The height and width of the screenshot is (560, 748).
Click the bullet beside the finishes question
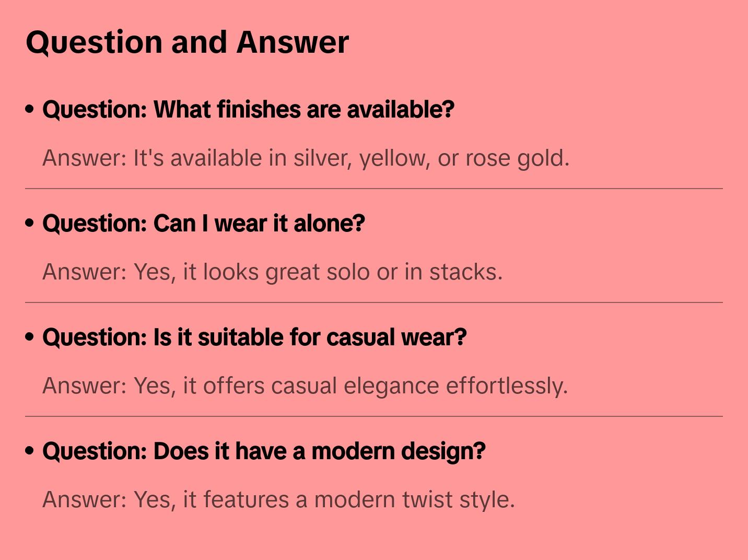coord(30,110)
